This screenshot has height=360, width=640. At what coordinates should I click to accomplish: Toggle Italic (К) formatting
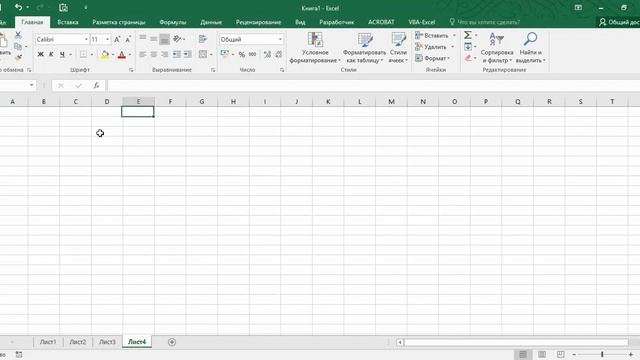point(51,54)
